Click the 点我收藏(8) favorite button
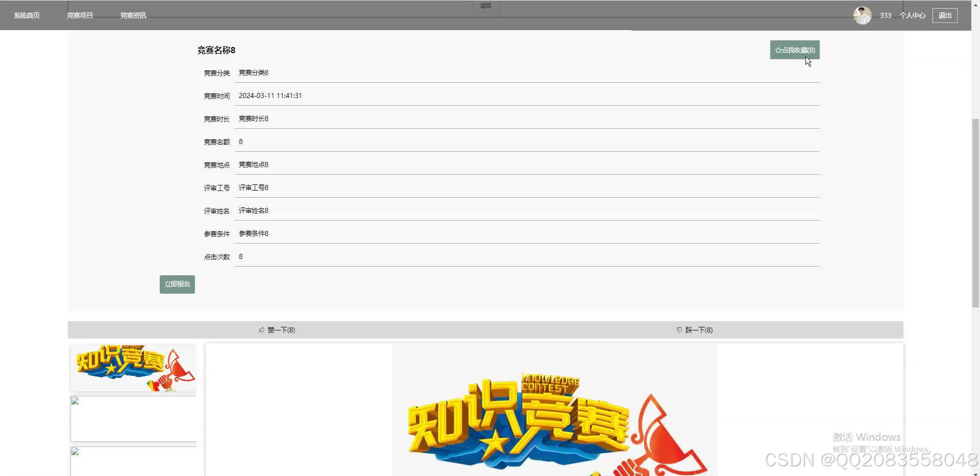Image resolution: width=980 pixels, height=476 pixels. 795,50
